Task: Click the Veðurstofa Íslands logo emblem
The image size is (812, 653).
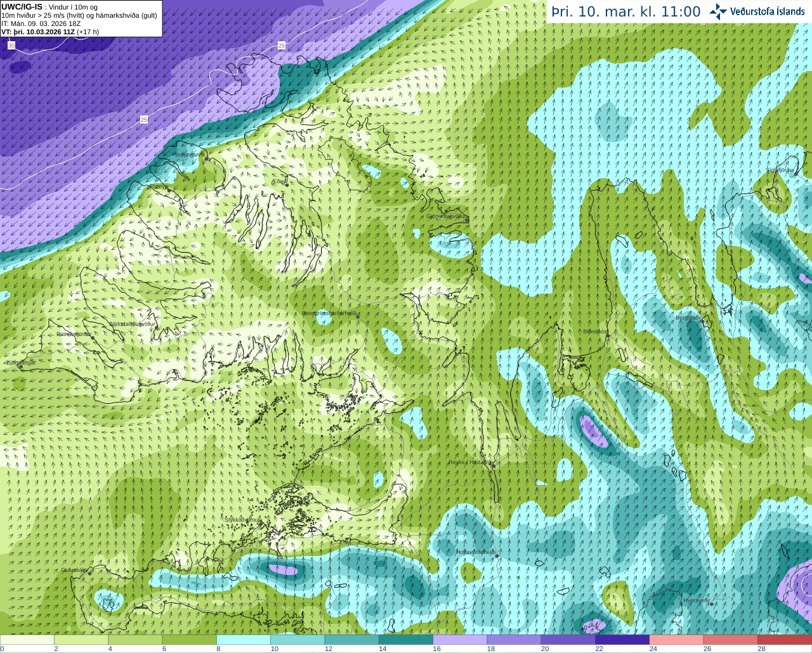Action: 718,11
